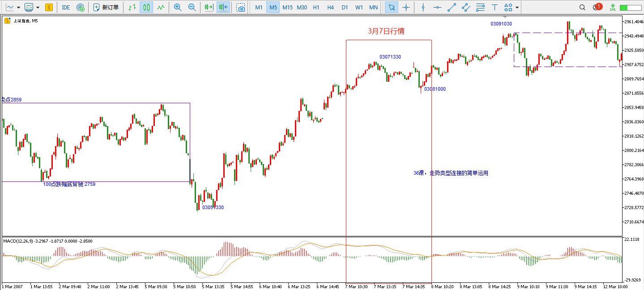Expand the chart type dropdown arrow
This screenshot has width=644, height=290.
click(x=18, y=8)
